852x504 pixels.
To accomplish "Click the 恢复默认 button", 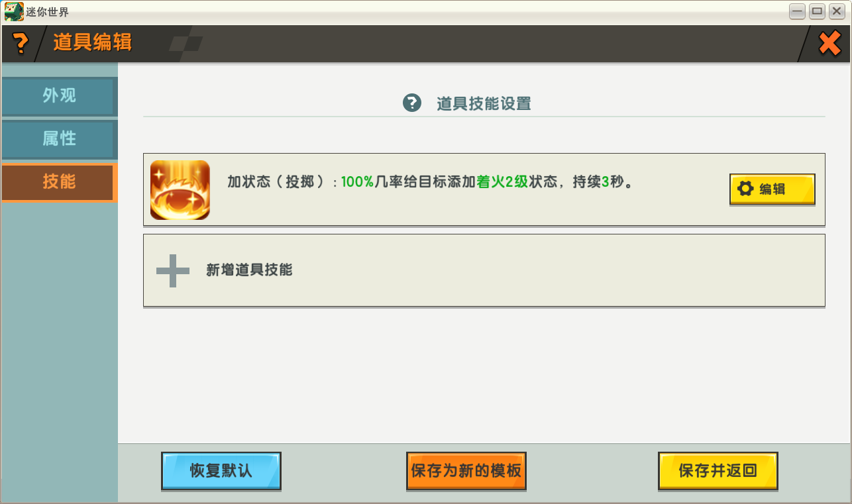I will [221, 471].
